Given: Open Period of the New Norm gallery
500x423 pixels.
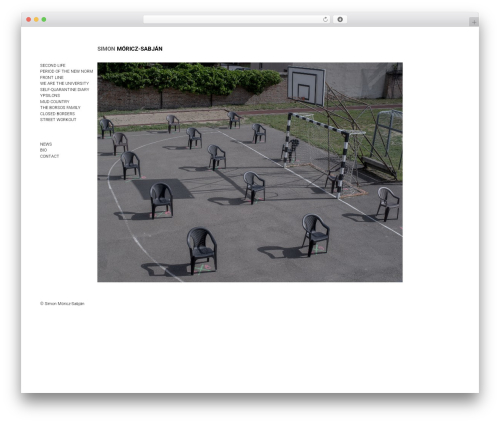Looking at the screenshot, I should [66, 71].
